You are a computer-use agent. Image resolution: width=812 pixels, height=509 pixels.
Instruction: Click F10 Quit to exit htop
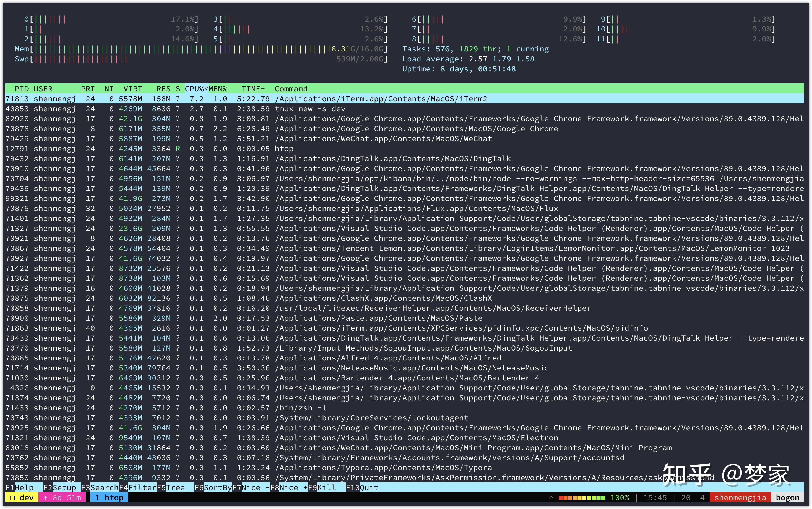point(362,487)
